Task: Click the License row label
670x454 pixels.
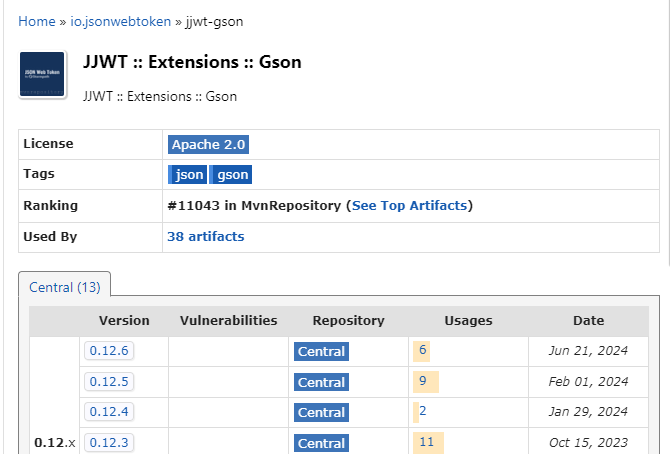Action: 48,144
